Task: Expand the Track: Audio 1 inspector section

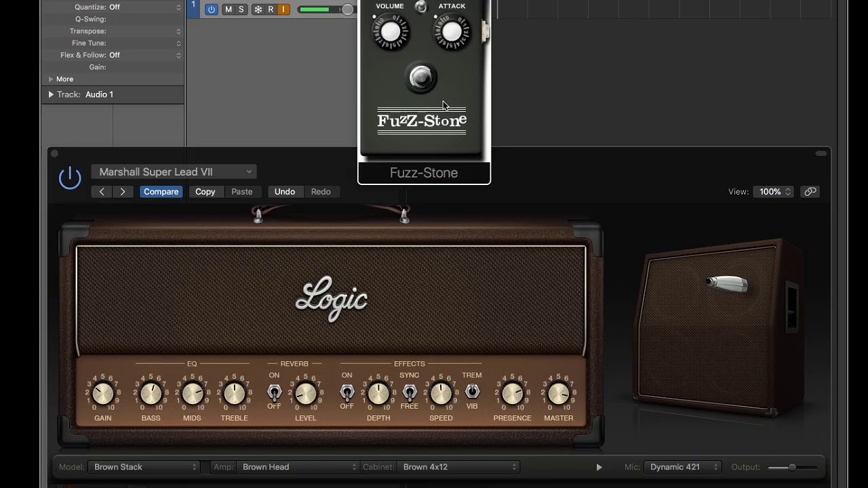Action: pyautogui.click(x=51, y=95)
